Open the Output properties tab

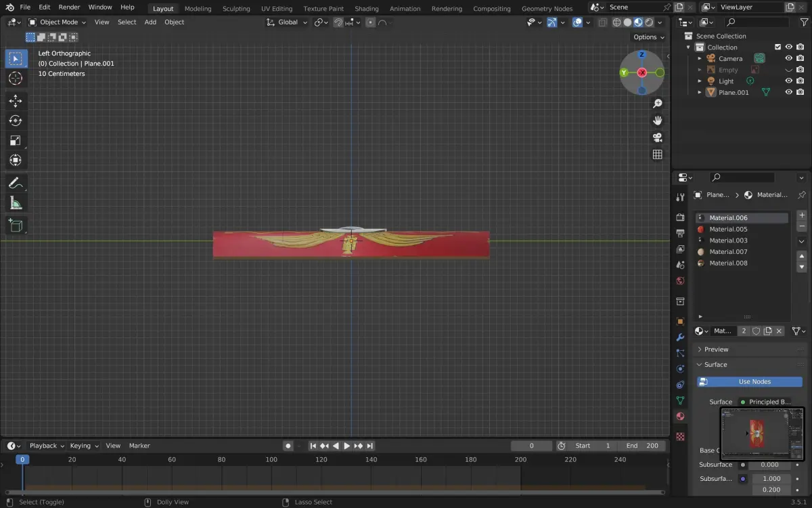[681, 233]
